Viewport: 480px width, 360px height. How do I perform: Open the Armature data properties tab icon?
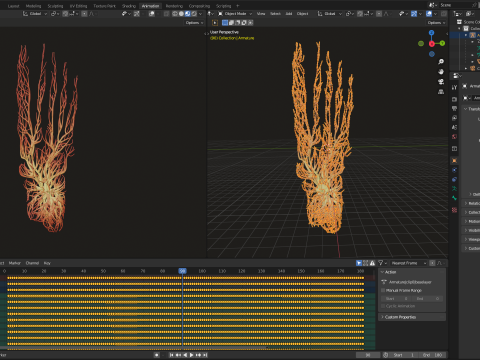click(454, 189)
